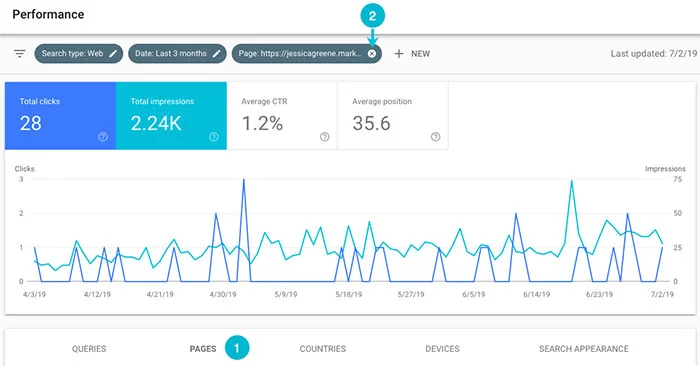Screen dimensions: 700x377
Task: Open the Date: Last 3 months chip
Action: [177, 54]
